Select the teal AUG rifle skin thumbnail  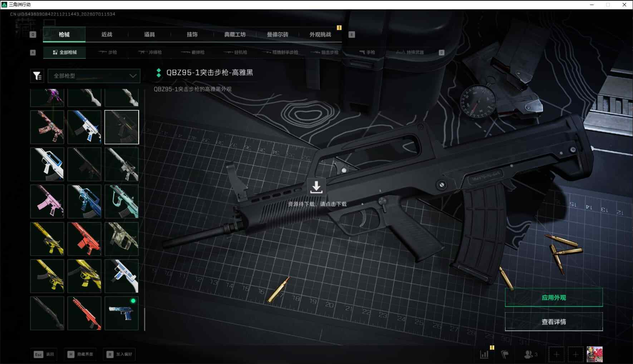(x=122, y=201)
